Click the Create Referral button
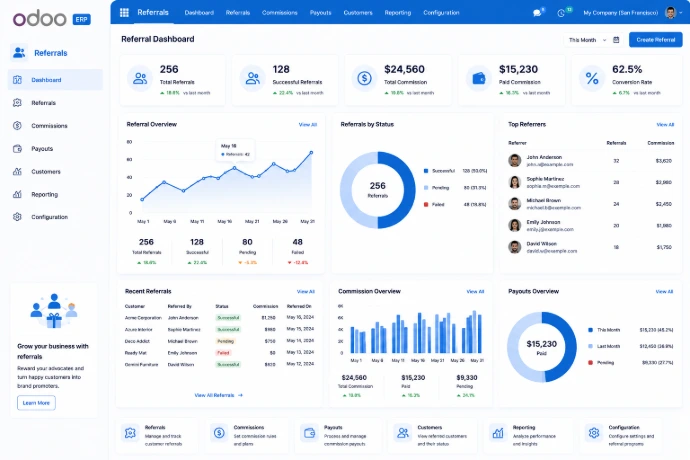 tap(656, 40)
